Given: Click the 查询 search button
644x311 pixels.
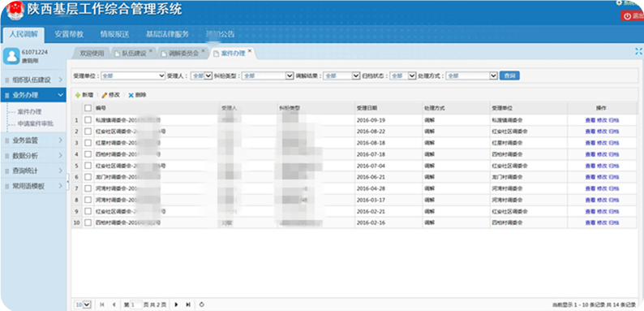Looking at the screenshot, I should pos(509,76).
